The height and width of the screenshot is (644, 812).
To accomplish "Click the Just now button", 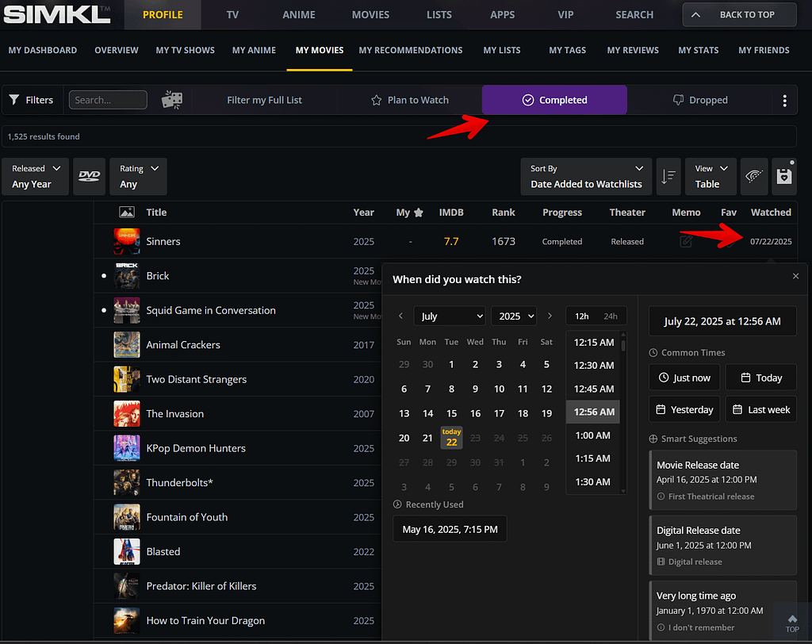I will click(x=684, y=378).
